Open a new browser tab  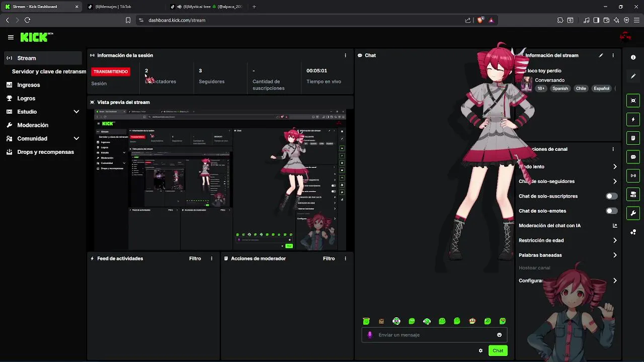[254, 7]
